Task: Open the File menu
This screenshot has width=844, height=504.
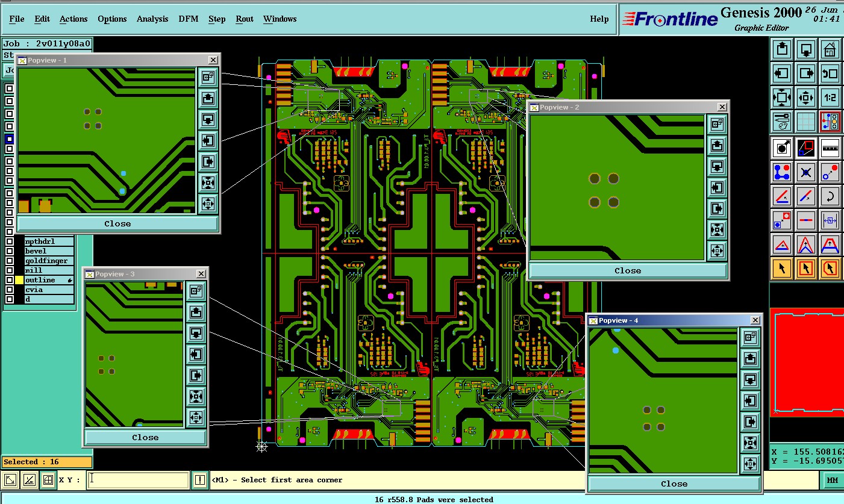Action: point(17,19)
